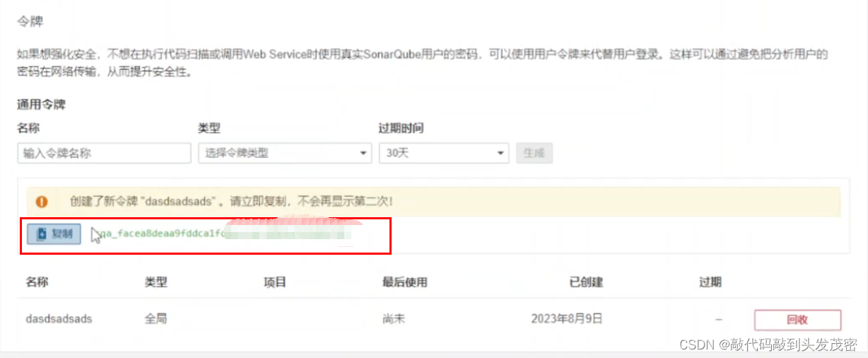868x358 pixels.
Task: Click the 类型 table column header
Action: [x=156, y=282]
